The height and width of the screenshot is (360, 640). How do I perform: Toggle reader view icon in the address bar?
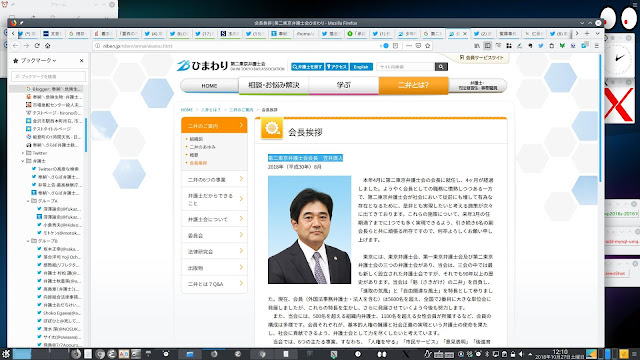click(395, 46)
